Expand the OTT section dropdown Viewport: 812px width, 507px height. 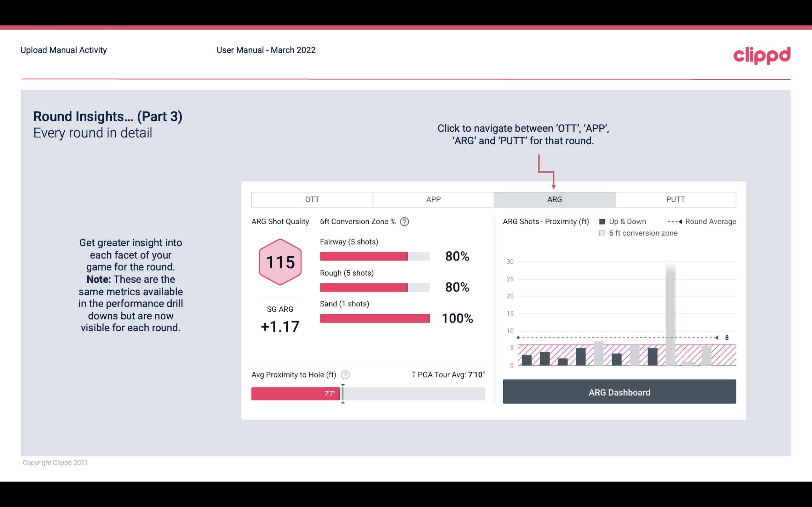tap(312, 200)
